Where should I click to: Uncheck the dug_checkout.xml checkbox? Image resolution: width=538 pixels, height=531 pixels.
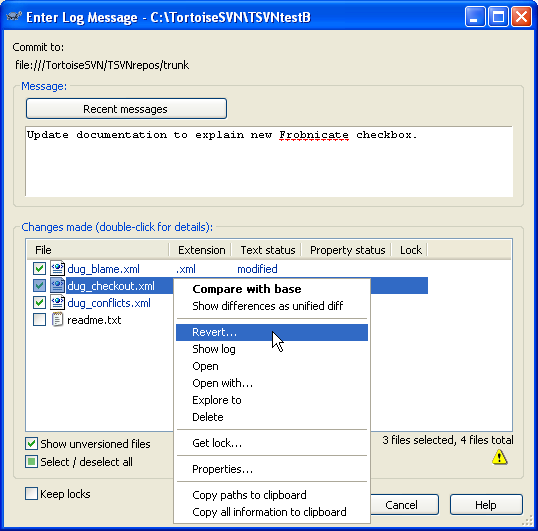39,285
